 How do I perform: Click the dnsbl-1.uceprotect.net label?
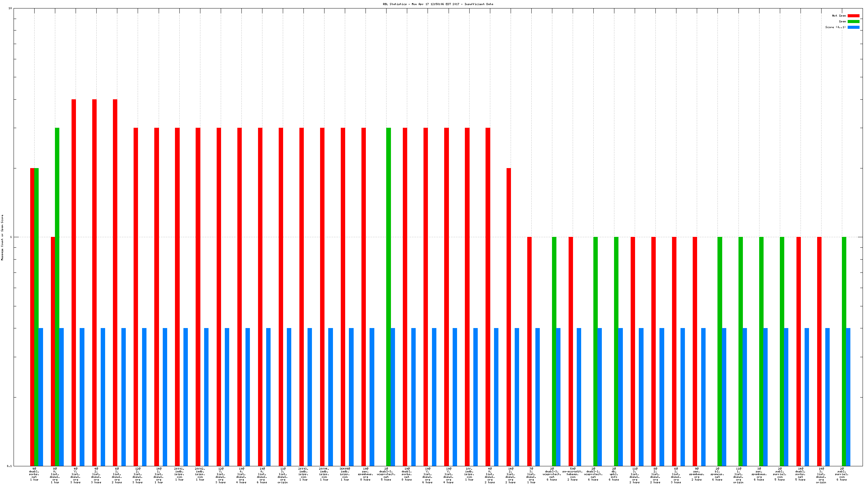(593, 474)
